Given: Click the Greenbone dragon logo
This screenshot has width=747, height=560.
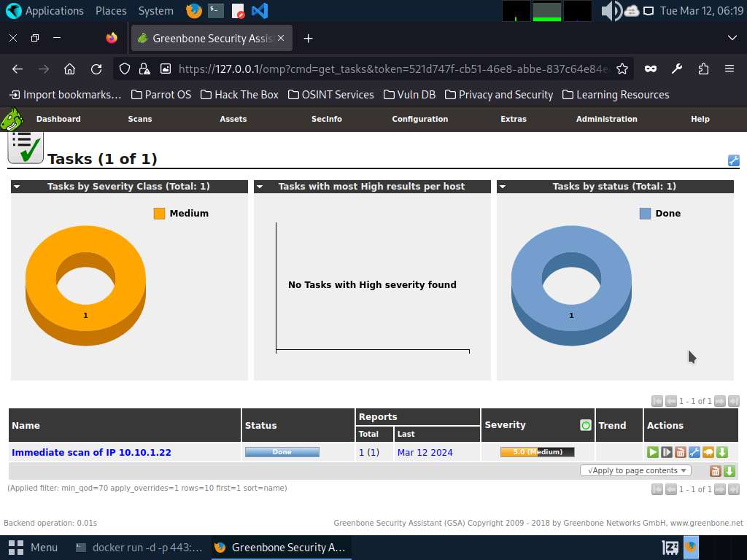Looking at the screenshot, I should click(12, 119).
